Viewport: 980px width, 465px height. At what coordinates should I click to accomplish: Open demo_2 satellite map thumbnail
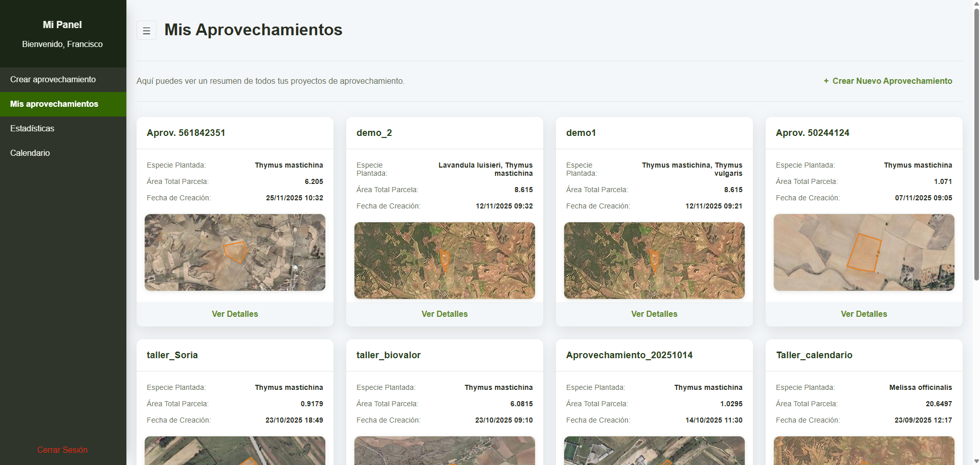pyautogui.click(x=444, y=261)
